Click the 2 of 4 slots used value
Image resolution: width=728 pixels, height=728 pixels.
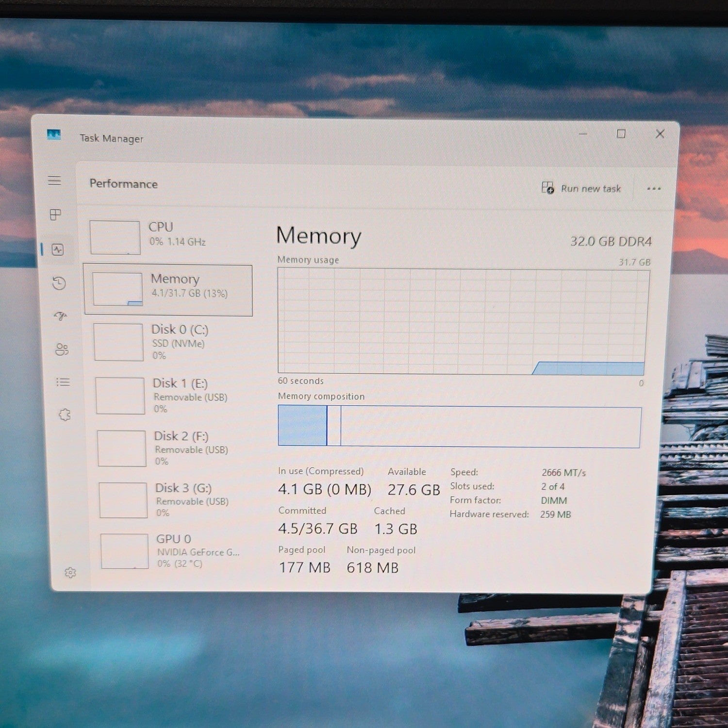pos(553,486)
